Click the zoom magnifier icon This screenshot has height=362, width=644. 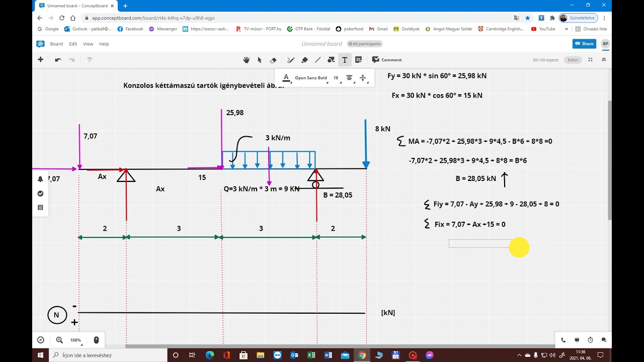pyautogui.click(x=59, y=340)
